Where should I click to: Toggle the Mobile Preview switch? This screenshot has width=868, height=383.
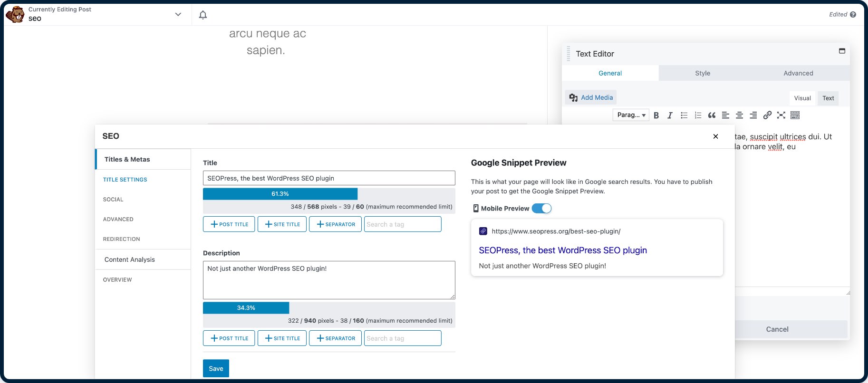tap(541, 208)
